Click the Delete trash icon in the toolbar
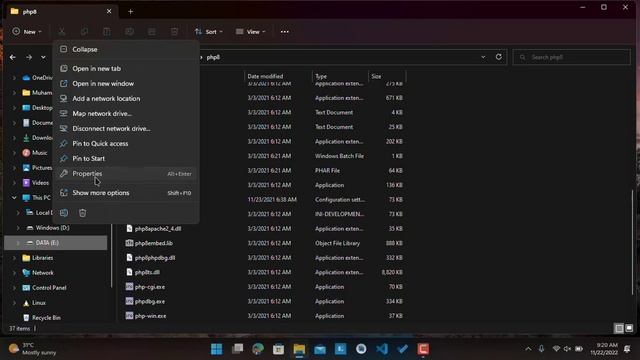This screenshot has height=360, width=640. 174,31
